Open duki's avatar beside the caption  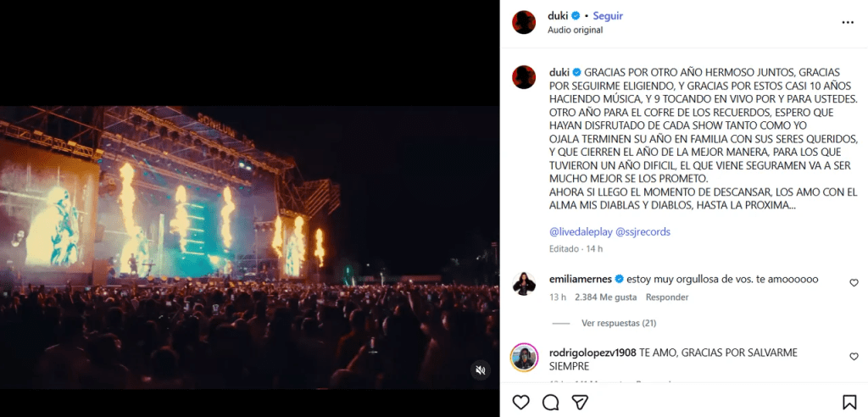click(x=524, y=77)
